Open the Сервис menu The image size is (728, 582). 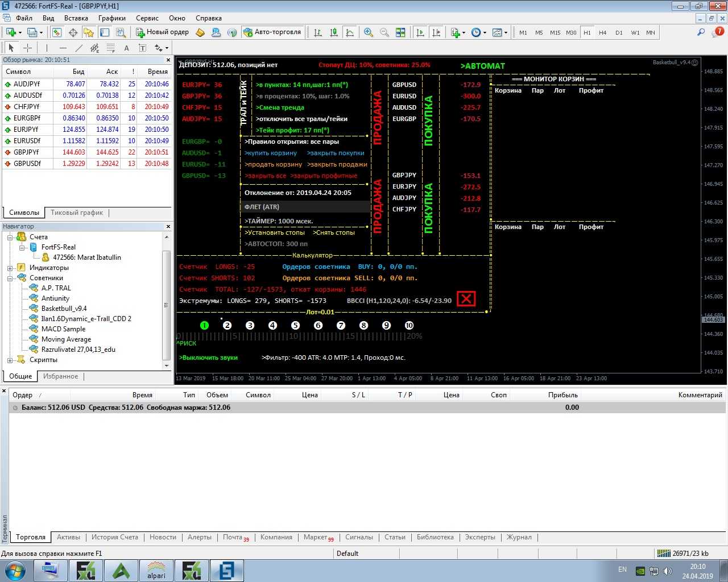pos(147,18)
